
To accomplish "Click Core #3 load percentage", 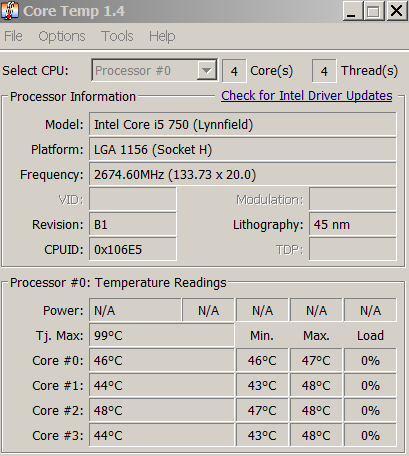I will (x=370, y=435).
